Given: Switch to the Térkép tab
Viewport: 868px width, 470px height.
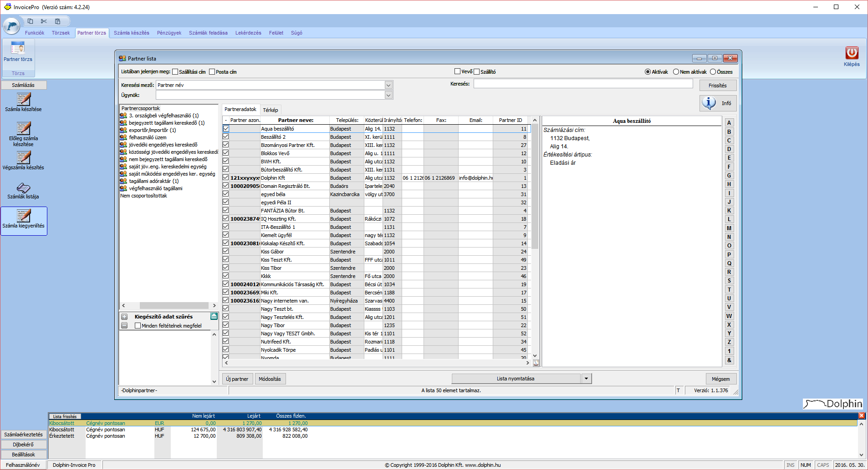Looking at the screenshot, I should (x=270, y=110).
